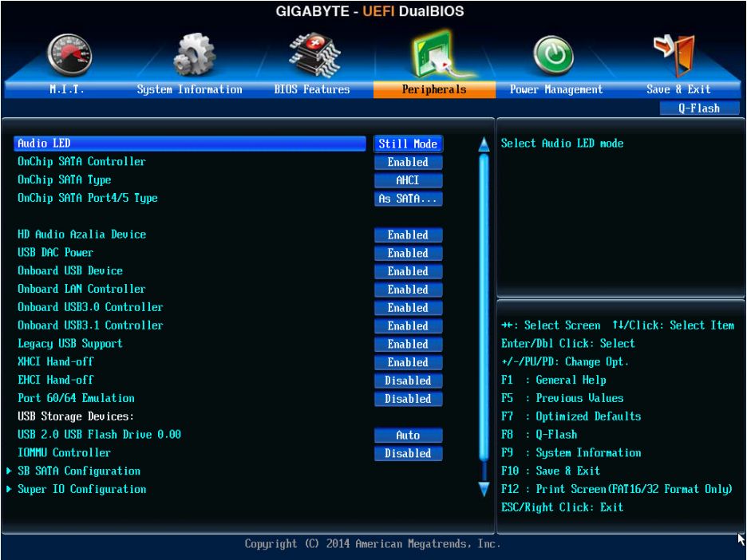The image size is (747, 560).
Task: Expand Super IO Configuration submenu arrow
Action: pyautogui.click(x=9, y=489)
